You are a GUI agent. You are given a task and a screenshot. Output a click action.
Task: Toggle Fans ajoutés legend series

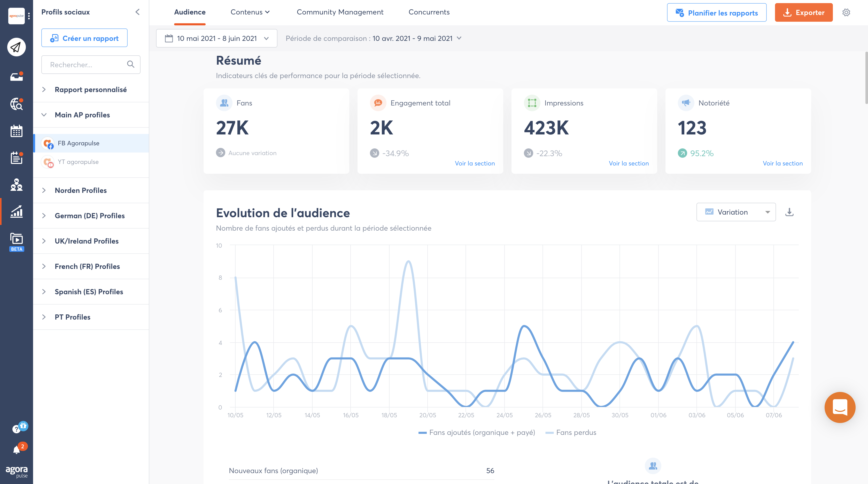(476, 432)
